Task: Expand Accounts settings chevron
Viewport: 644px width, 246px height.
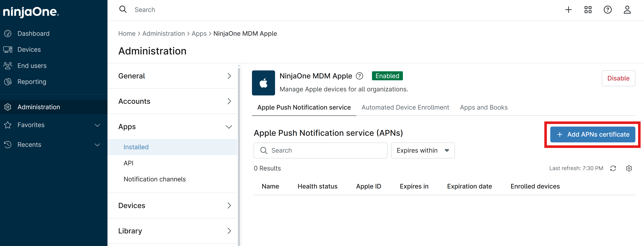Action: tap(229, 101)
